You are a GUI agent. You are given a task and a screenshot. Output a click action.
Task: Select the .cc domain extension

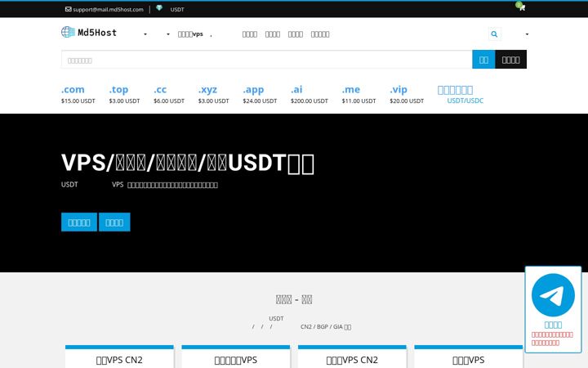click(x=160, y=89)
